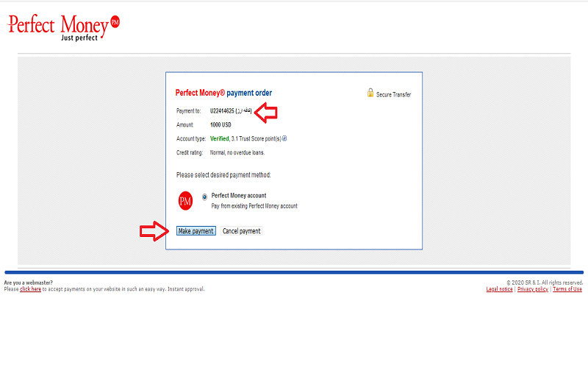This screenshot has width=588, height=368.
Task: Click the amount '1000 USD'
Action: [220, 124]
